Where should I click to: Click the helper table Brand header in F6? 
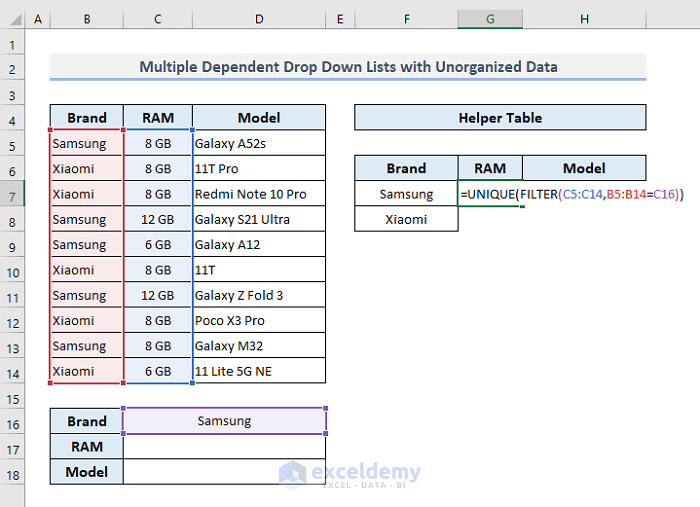point(406,168)
